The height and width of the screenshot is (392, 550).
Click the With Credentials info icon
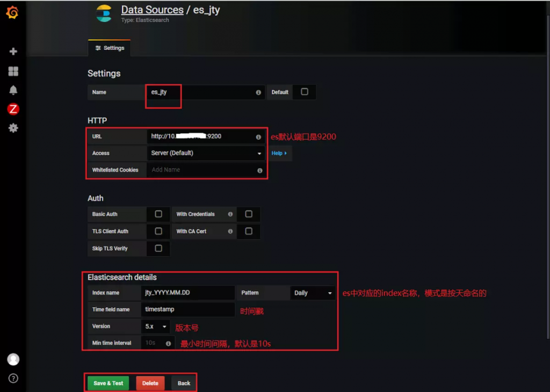[x=230, y=214]
